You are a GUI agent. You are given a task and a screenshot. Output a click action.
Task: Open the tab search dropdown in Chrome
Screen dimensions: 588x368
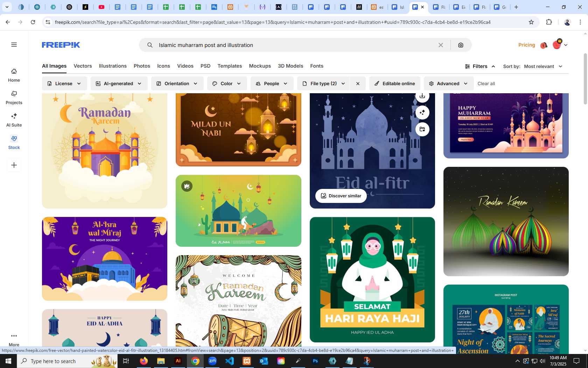coord(7,7)
